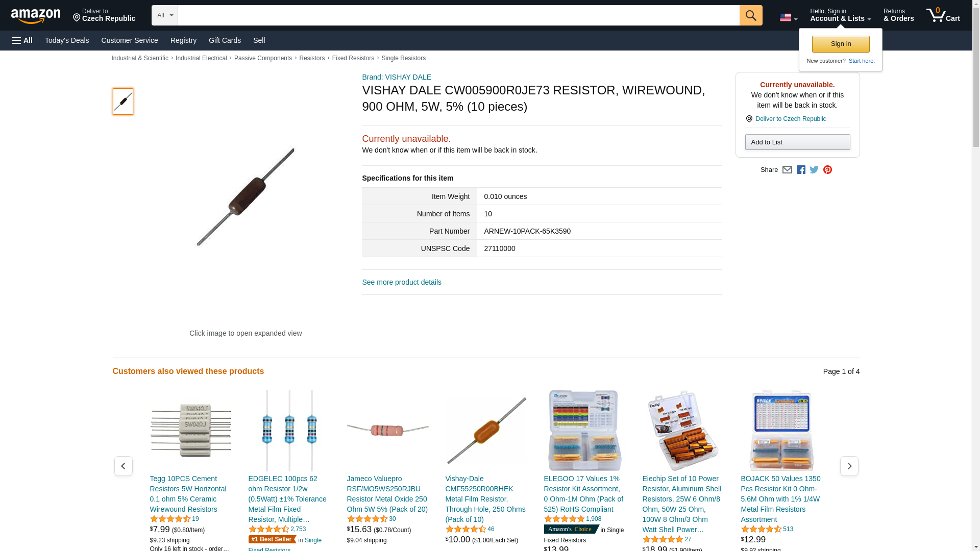The height and width of the screenshot is (551, 980).
Task: Share product via email envelope icon
Action: pos(787,170)
